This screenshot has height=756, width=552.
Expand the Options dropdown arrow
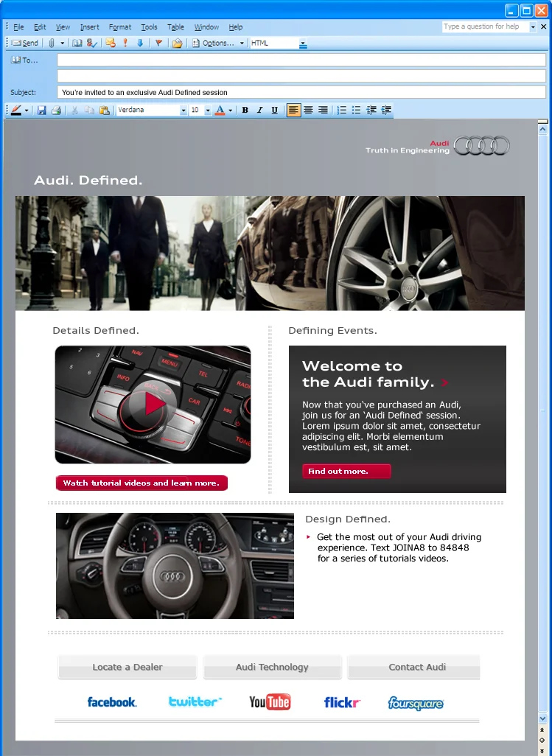[x=242, y=43]
